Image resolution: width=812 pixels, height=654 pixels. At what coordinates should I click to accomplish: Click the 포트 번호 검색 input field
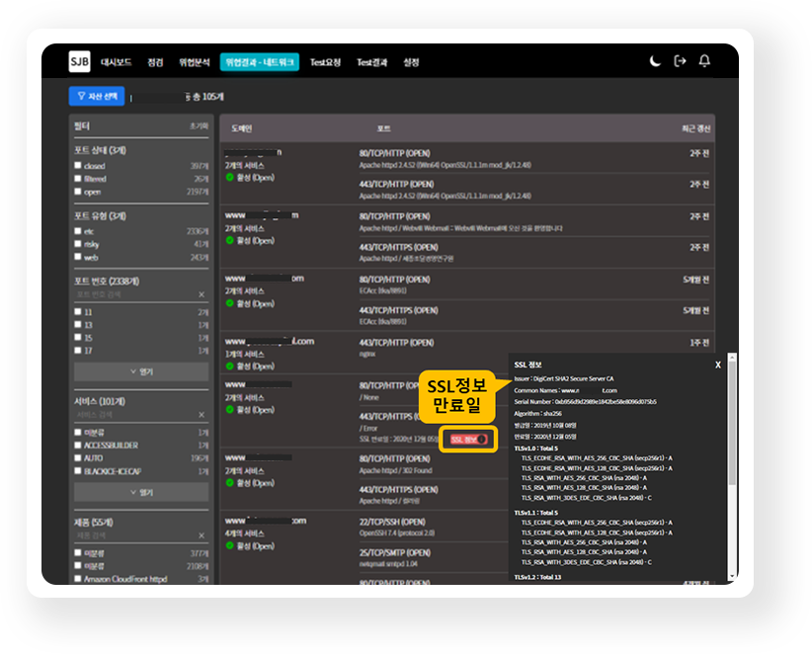[x=133, y=294]
